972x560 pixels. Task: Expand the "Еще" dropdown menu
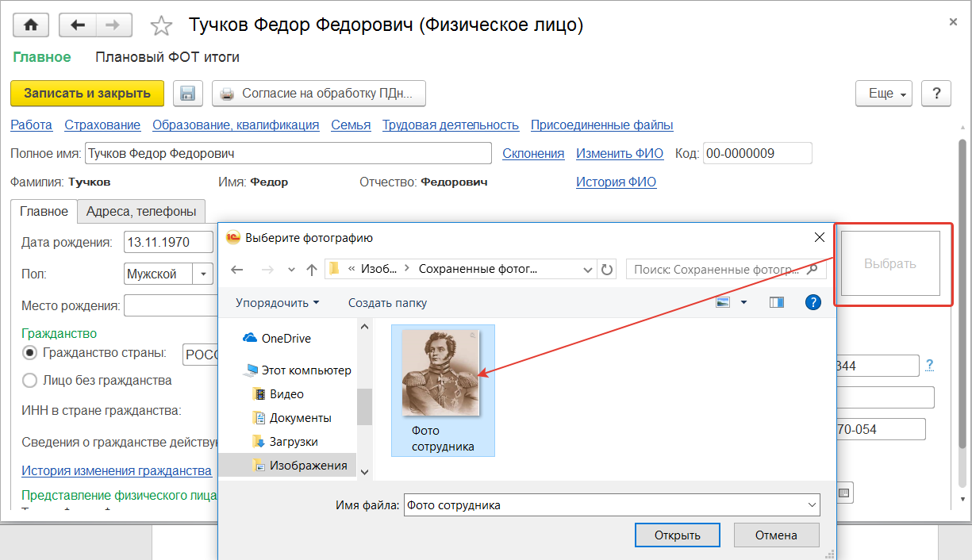click(884, 94)
